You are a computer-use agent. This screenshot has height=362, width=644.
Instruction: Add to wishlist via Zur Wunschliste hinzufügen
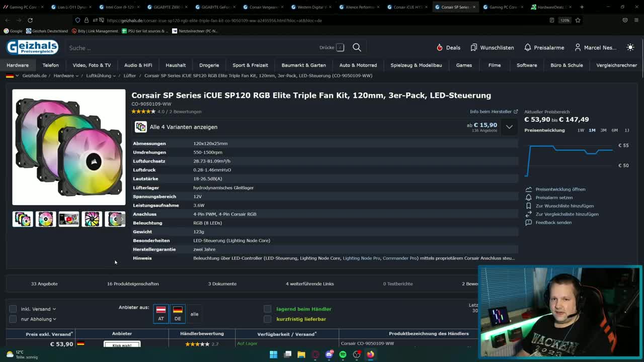point(559,206)
